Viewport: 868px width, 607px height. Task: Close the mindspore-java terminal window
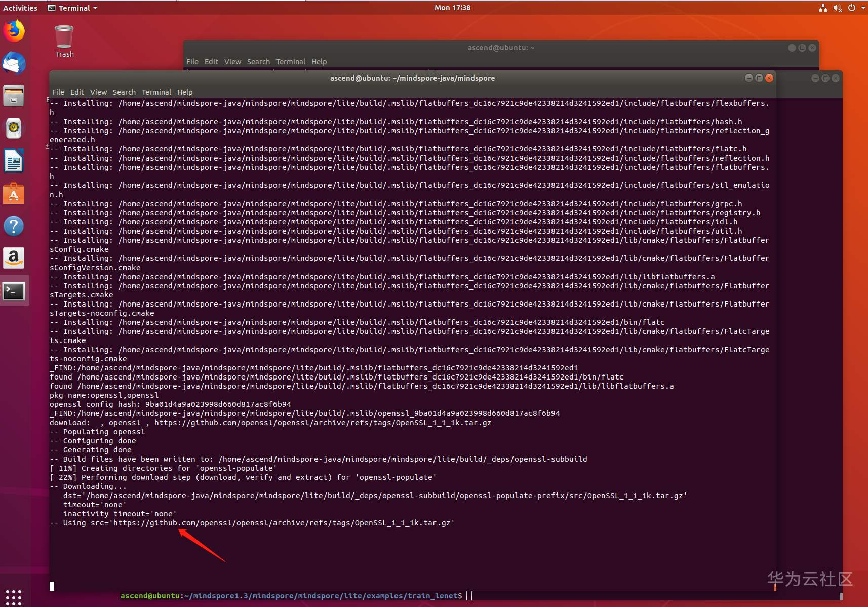(x=769, y=78)
